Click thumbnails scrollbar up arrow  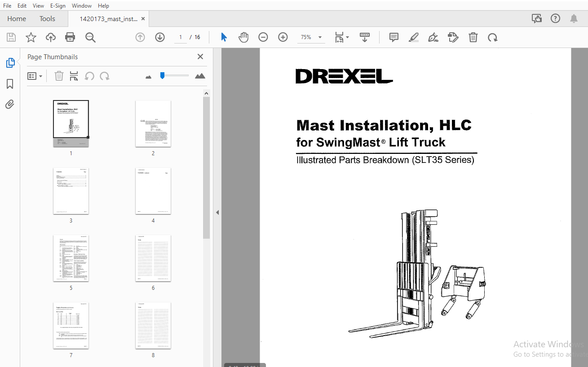[x=206, y=93]
